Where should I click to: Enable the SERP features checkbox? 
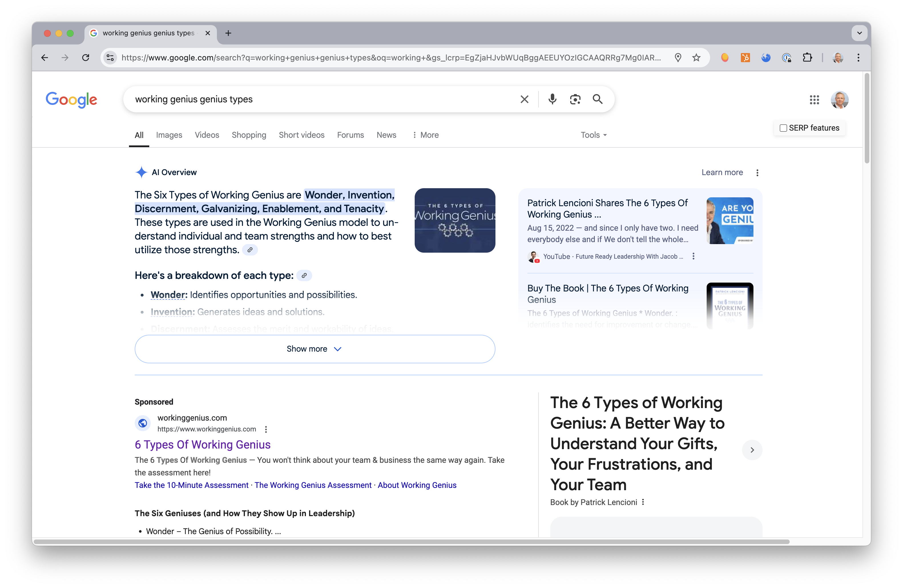coord(783,128)
